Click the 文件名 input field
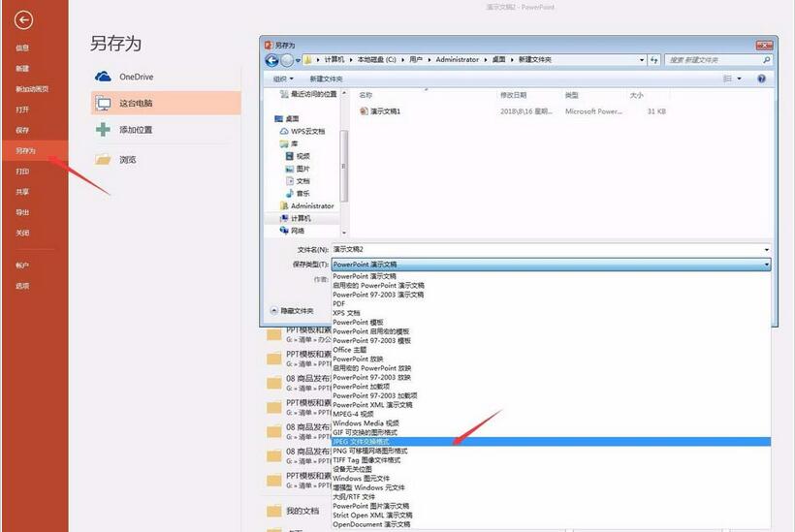 coord(547,249)
